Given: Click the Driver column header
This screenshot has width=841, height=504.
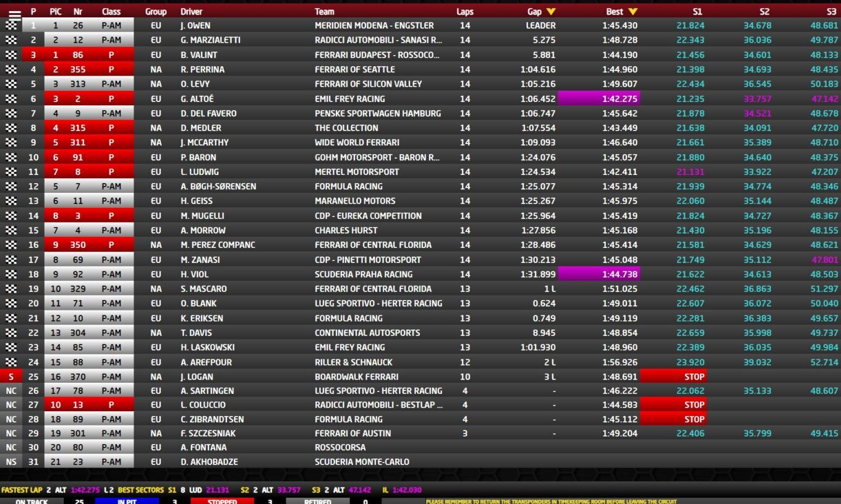Looking at the screenshot, I should [191, 12].
